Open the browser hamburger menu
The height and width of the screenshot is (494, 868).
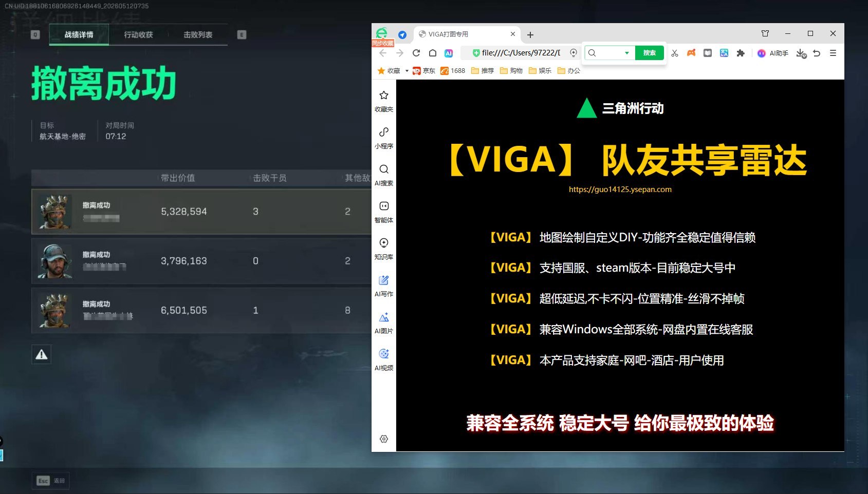tap(833, 53)
